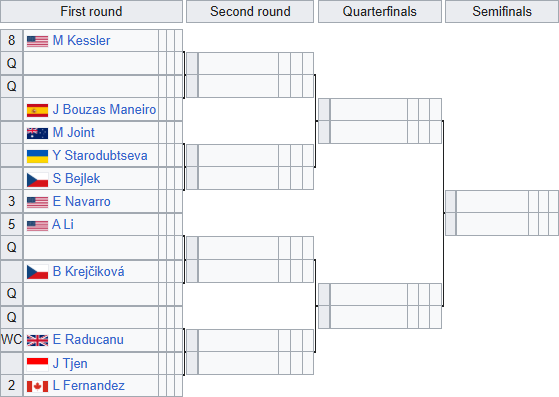The width and height of the screenshot is (559, 397).
Task: Click the US flag beside E Navarro
Action: click(x=37, y=202)
